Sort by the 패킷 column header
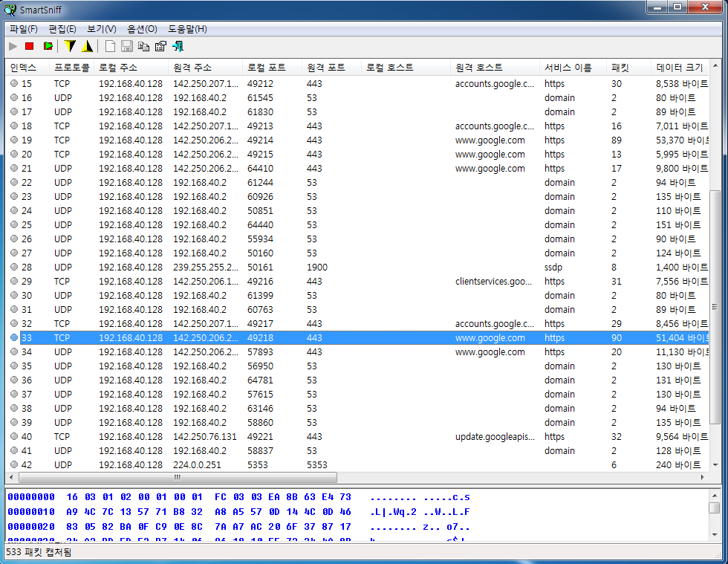The width and height of the screenshot is (728, 564). tap(628, 68)
